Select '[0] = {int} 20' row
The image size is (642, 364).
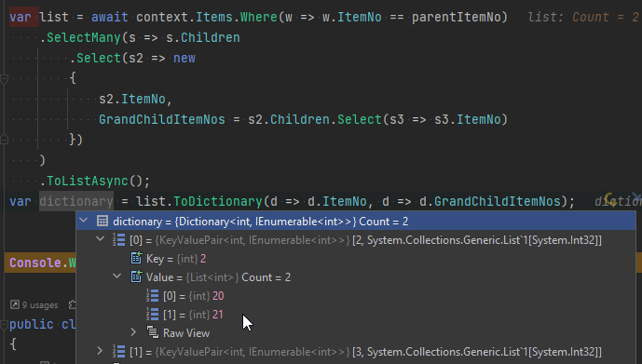[x=355, y=296]
